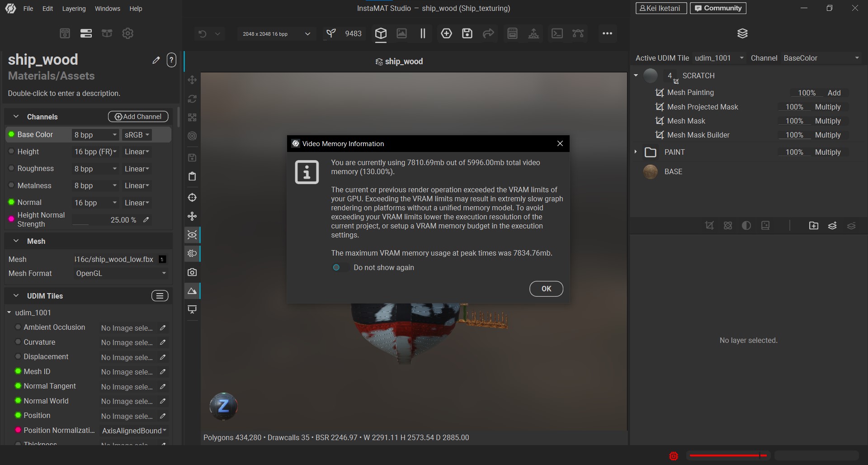
Task: Click the presentation screen icon in sidebar
Action: (x=192, y=309)
